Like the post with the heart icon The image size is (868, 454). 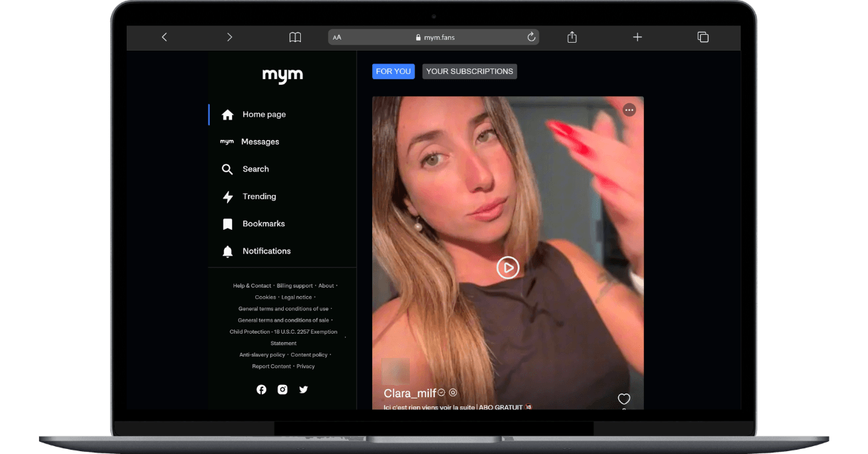click(624, 398)
